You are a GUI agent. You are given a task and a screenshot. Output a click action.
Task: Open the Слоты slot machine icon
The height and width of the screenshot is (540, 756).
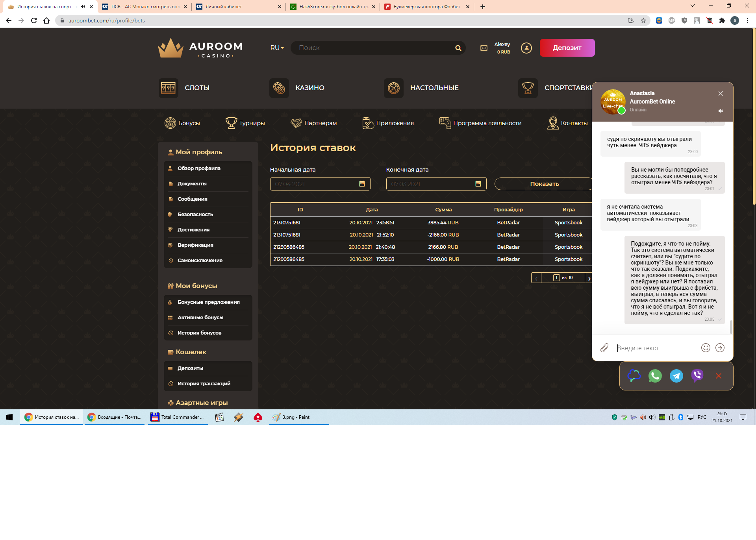[168, 88]
